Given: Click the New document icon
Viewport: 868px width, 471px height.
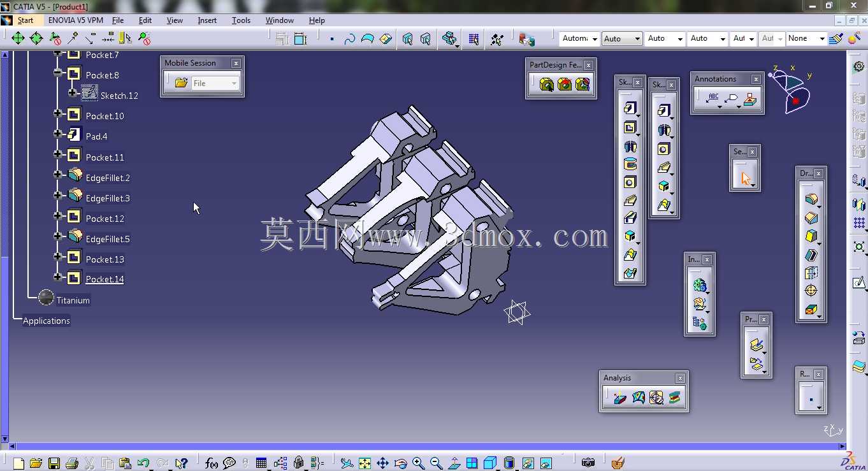Looking at the screenshot, I should (18, 463).
